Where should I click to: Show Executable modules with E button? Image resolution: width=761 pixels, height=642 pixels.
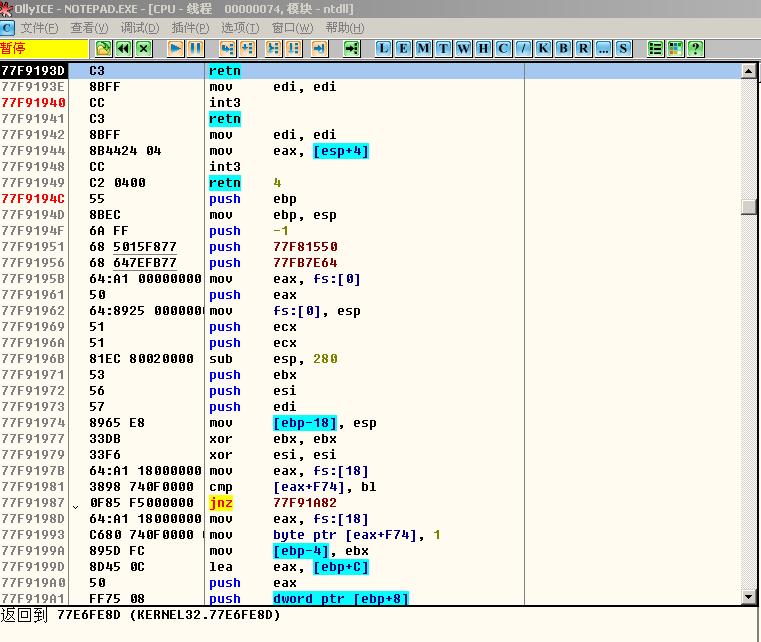coord(404,48)
